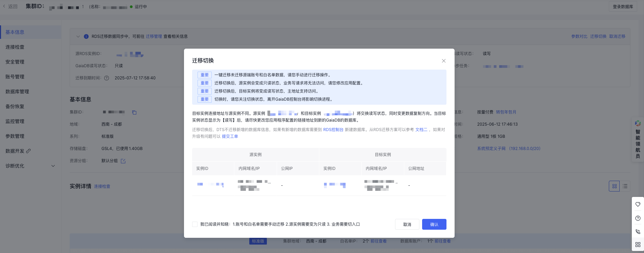644x253 pixels.
Task: Close the 迁移切换 dialog with X
Action: tap(444, 61)
